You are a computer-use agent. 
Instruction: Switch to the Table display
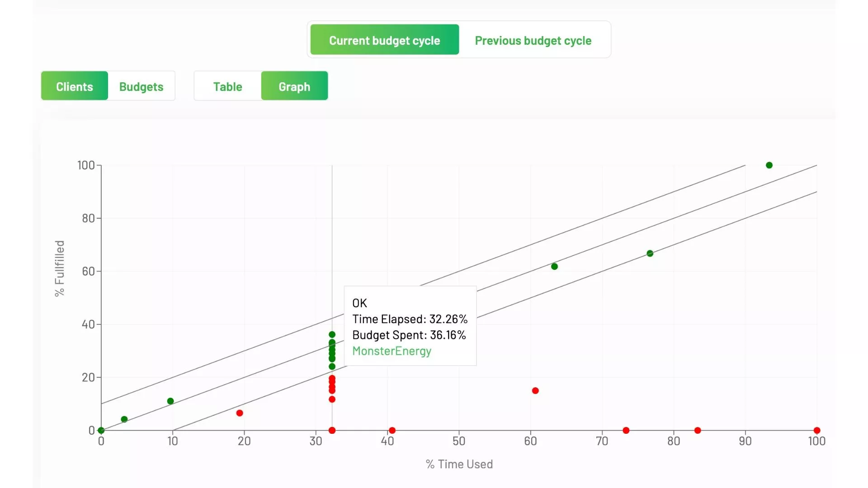pyautogui.click(x=227, y=86)
